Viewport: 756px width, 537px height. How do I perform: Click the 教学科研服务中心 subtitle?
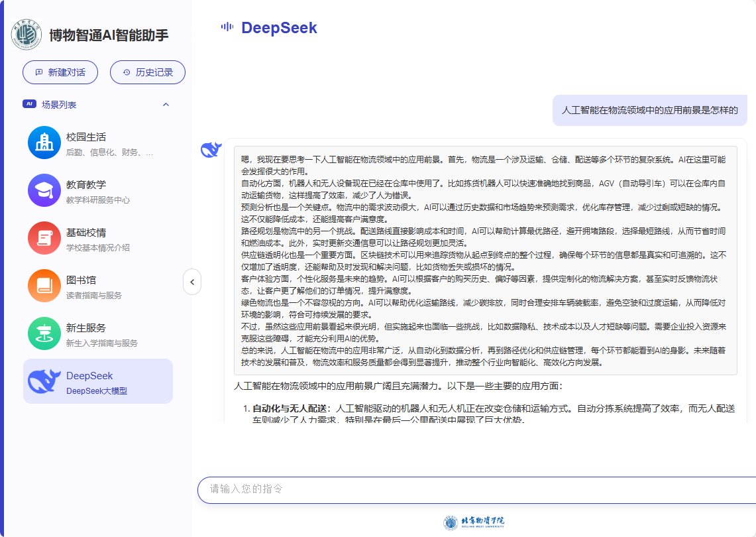pyautogui.click(x=98, y=200)
